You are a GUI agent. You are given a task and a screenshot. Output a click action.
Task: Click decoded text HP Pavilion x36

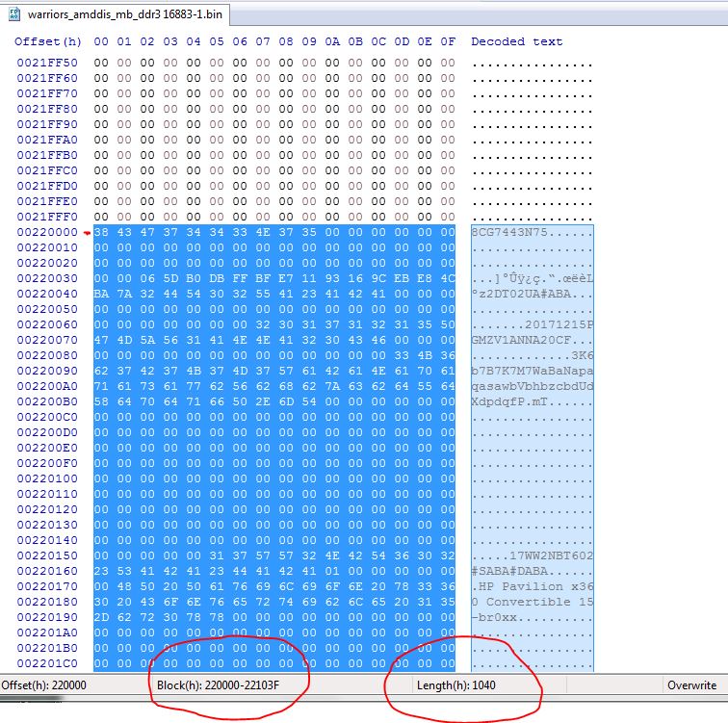535,586
